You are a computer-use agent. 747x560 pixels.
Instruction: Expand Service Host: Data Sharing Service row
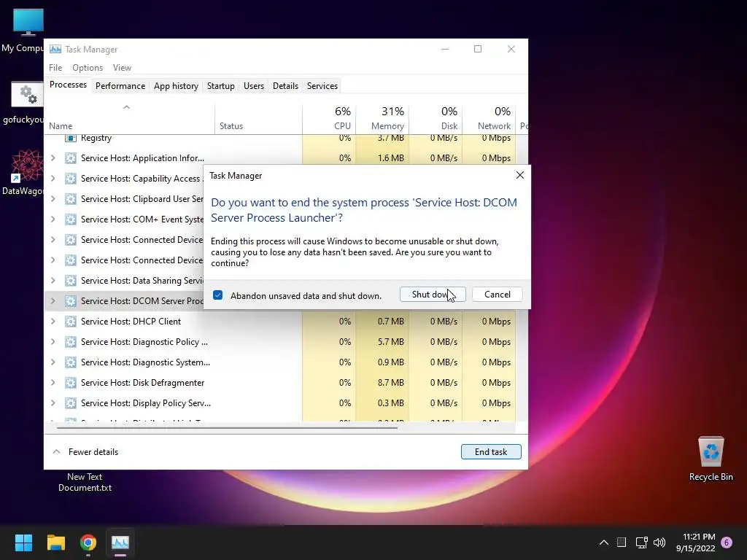point(53,281)
